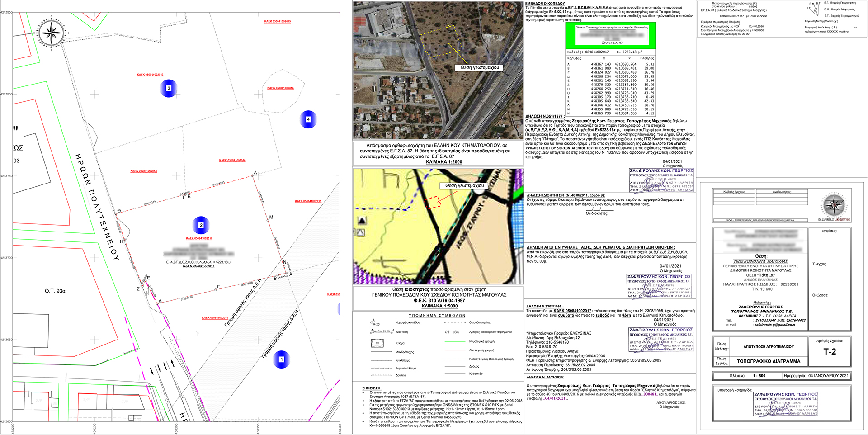Click the E= 5223.18 μ² value in coordinates table

tap(629, 52)
